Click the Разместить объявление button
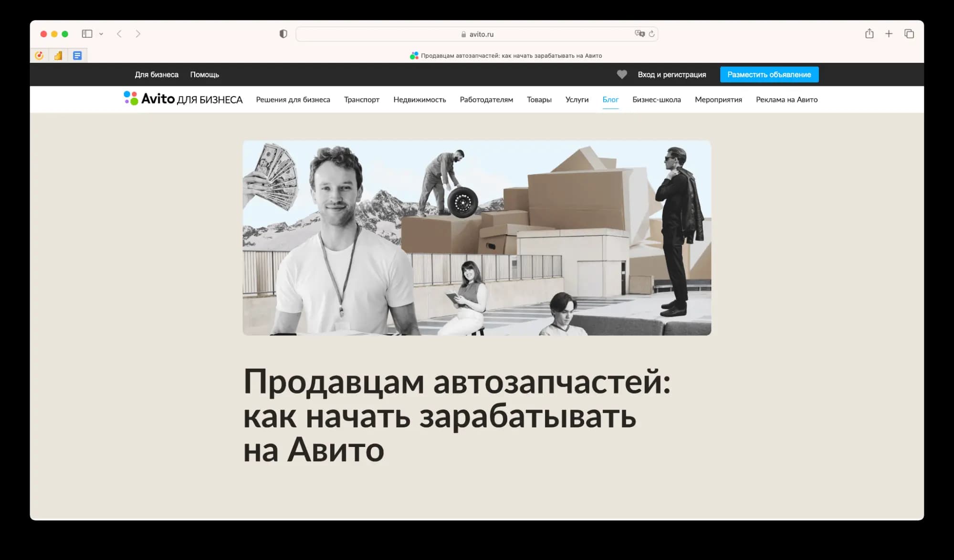This screenshot has height=560, width=954. tap(769, 74)
